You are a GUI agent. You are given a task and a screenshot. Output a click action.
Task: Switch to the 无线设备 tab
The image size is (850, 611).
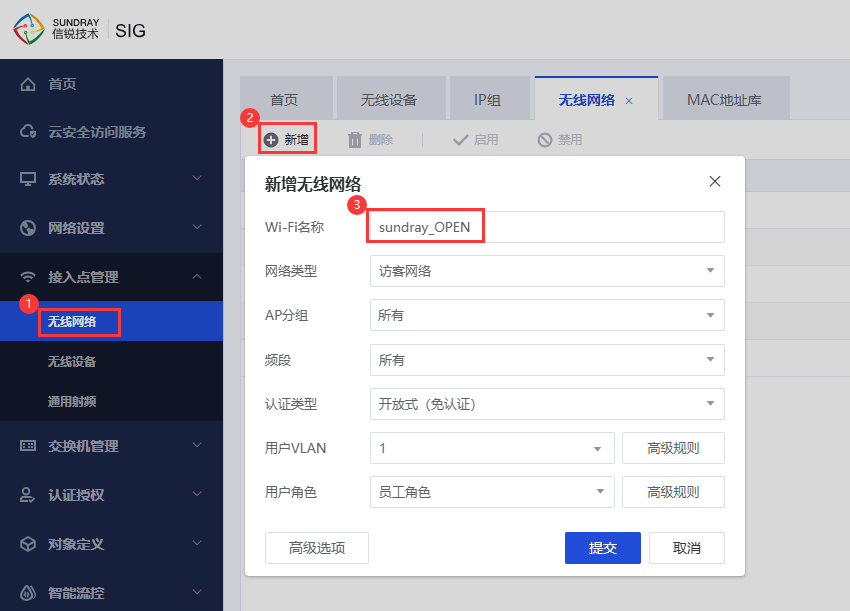[x=391, y=99]
